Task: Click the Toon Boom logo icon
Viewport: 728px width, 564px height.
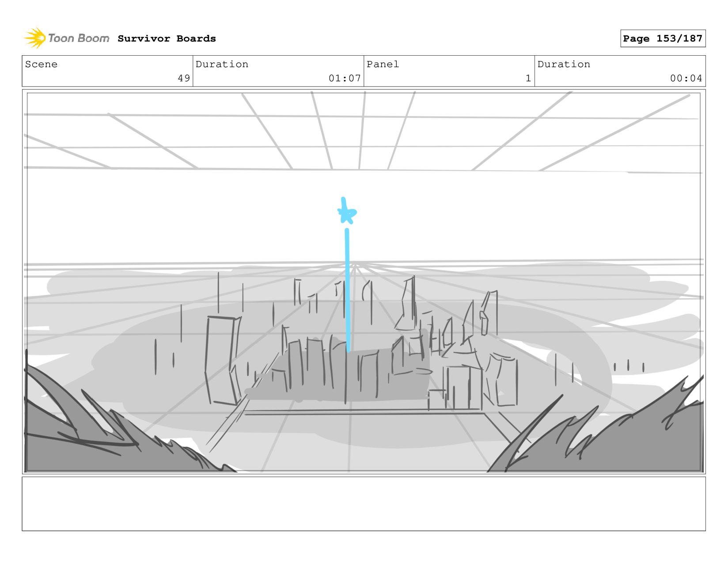Action: click(35, 38)
